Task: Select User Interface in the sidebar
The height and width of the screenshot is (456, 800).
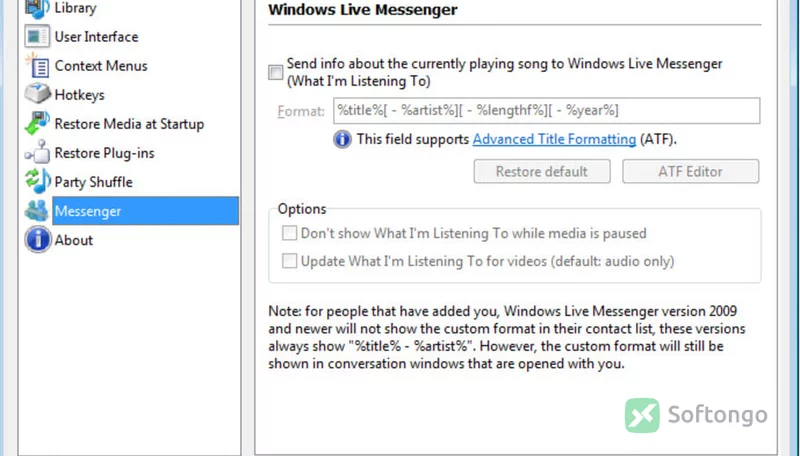Action: (96, 37)
